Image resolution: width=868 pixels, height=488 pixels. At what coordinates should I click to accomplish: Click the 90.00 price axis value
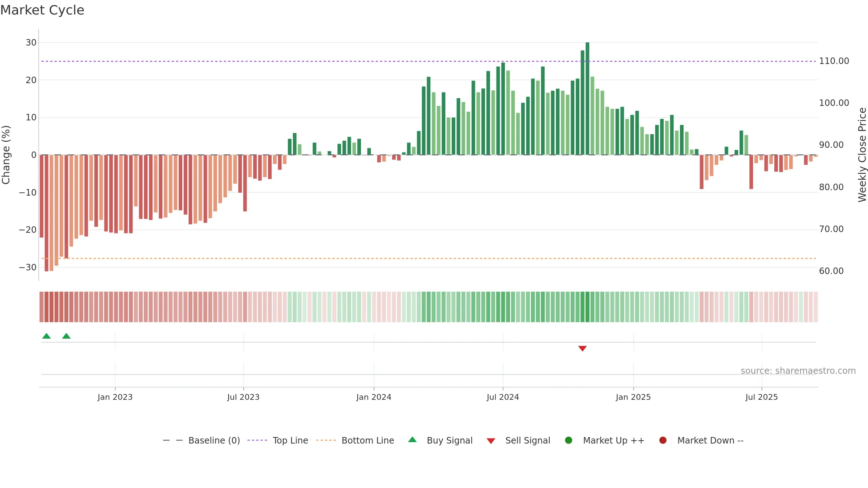coord(831,145)
